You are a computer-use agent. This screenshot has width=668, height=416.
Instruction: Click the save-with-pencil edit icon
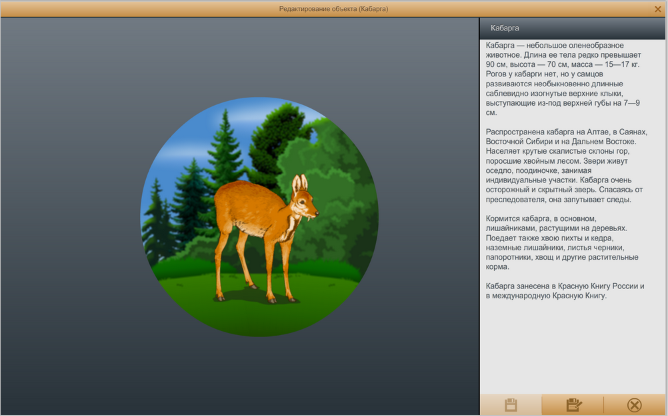[573, 405]
